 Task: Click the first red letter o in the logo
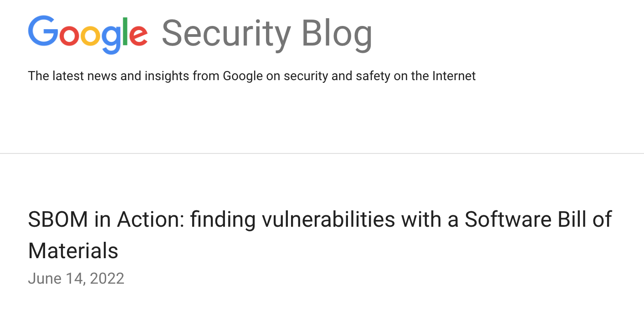(x=68, y=36)
